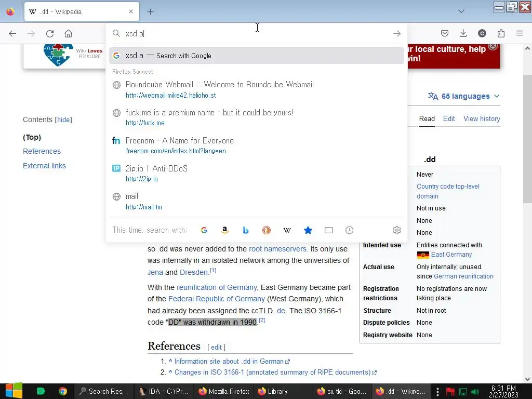Open the Downloads panel
This screenshot has height=399, width=532.
click(463, 33)
